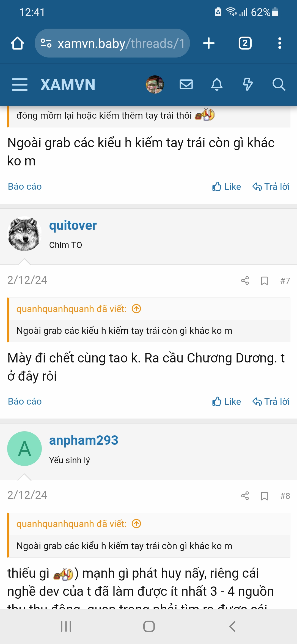Open the inbox envelope icon
297x644 pixels.
[186, 84]
